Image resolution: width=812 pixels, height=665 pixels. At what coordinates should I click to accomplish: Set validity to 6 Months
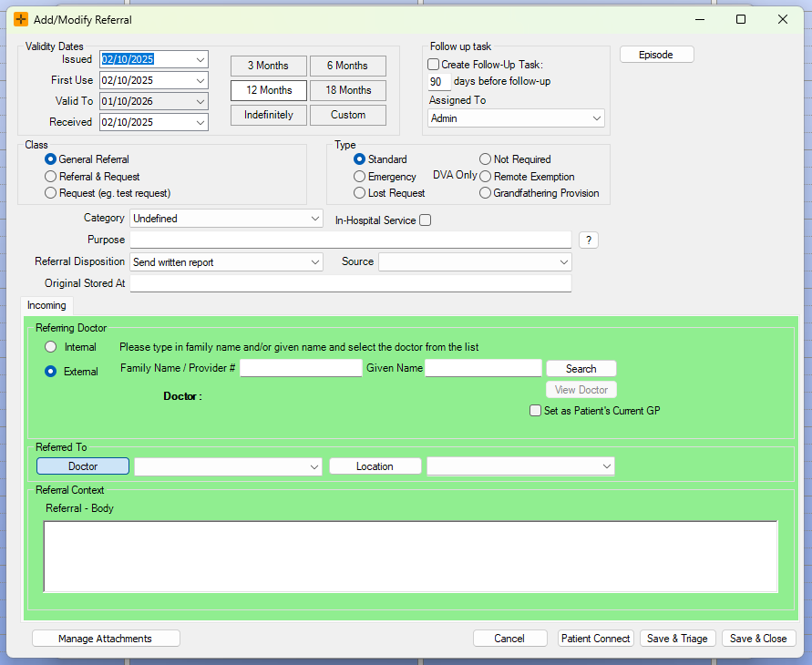(347, 66)
